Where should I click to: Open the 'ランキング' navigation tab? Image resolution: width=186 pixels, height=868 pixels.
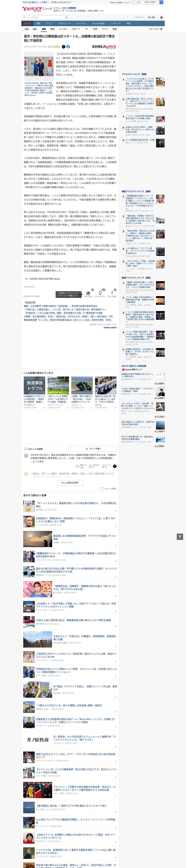(115, 24)
